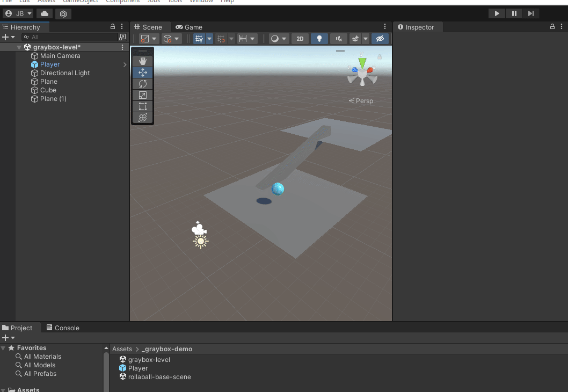
Task: Toggle the Hierarchy panel lock
Action: click(113, 26)
